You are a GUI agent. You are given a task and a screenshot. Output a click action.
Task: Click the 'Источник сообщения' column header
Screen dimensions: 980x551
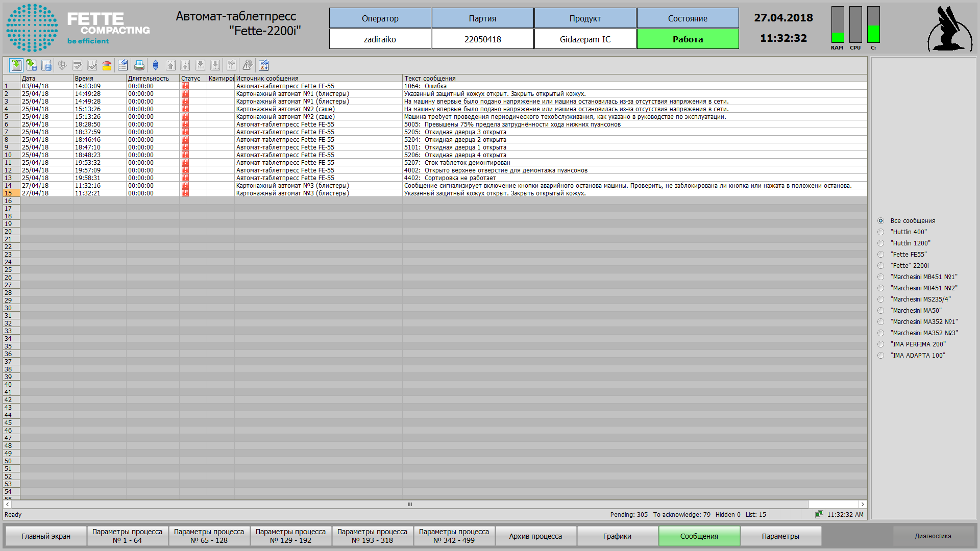tap(318, 79)
